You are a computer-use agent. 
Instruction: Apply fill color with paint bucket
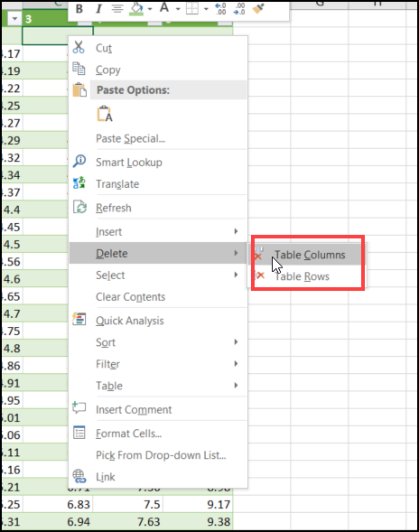136,8
